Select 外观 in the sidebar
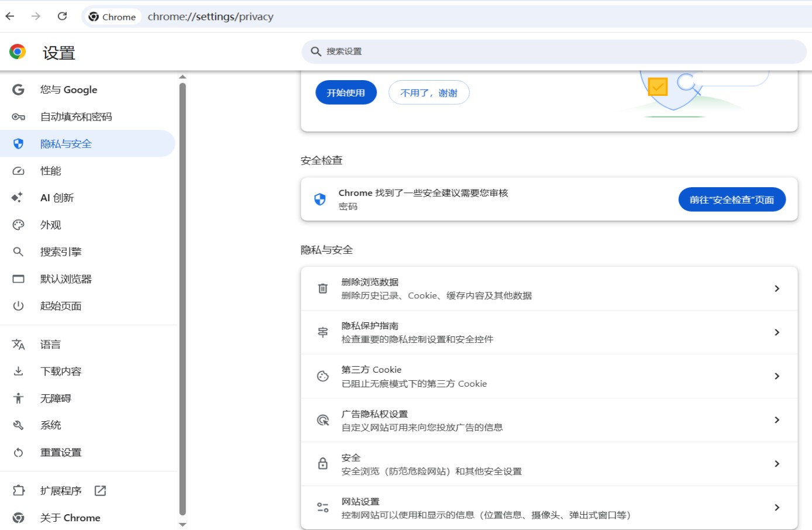The image size is (812, 530). (88, 225)
